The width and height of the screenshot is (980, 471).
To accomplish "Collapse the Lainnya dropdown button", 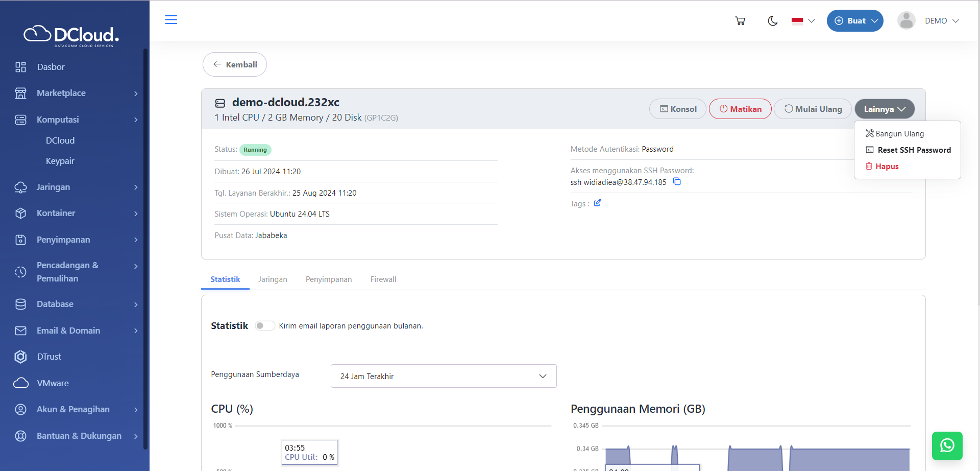I will [x=884, y=109].
